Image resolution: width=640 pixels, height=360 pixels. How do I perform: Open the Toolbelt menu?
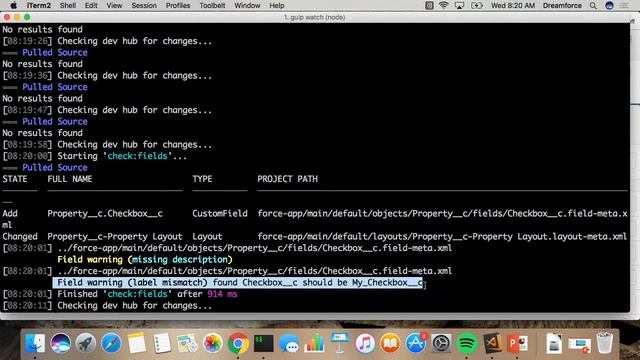coord(212,5)
